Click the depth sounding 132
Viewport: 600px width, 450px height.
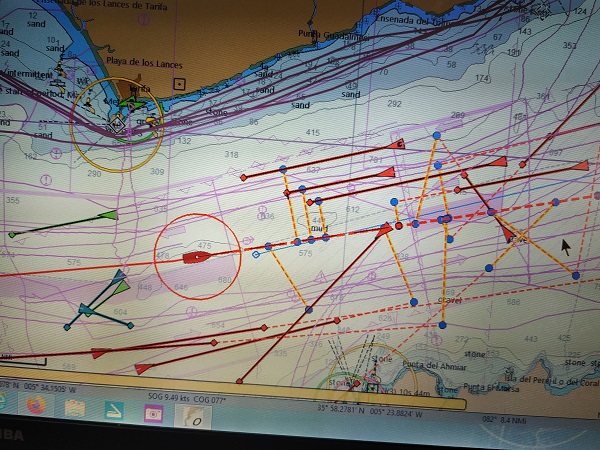point(184,141)
